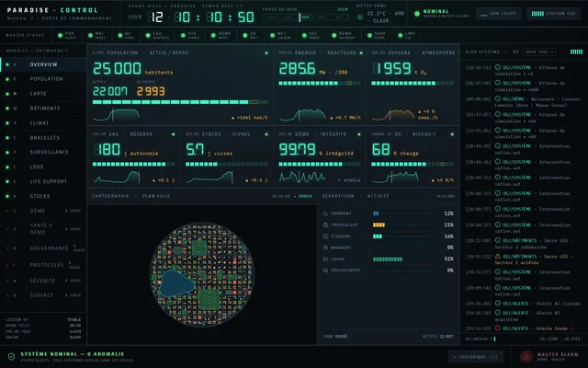
Task: Click the briefcase icon next to Travaillent
Action: 325,224
